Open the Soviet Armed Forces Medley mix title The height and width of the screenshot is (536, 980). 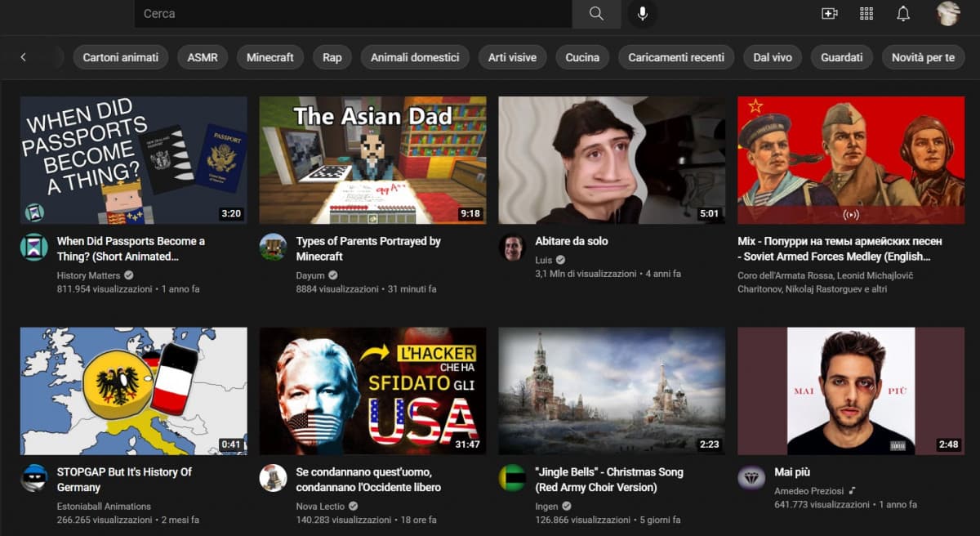840,248
